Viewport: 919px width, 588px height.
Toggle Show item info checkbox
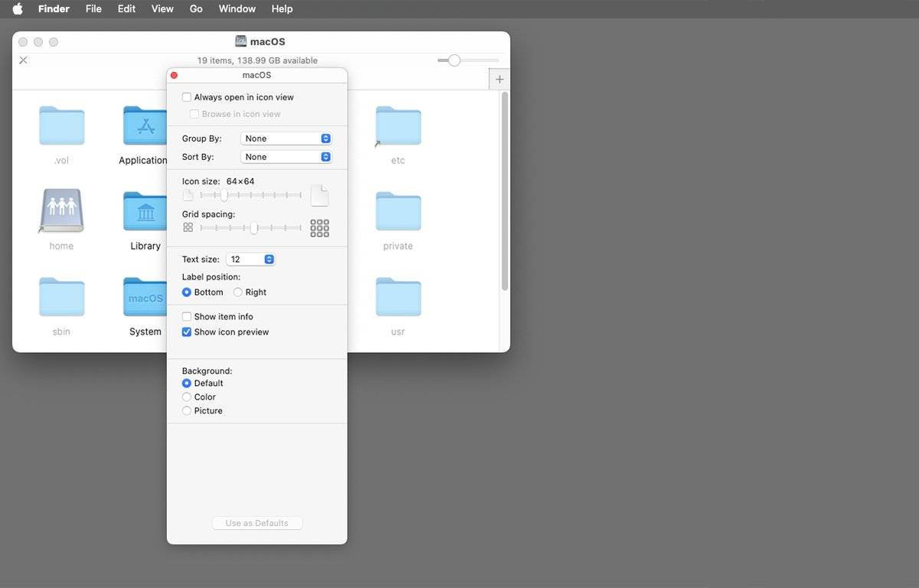(x=187, y=316)
